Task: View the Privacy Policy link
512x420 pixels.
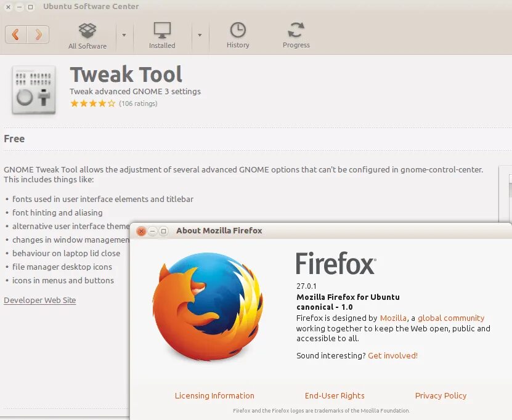Action: [441, 396]
